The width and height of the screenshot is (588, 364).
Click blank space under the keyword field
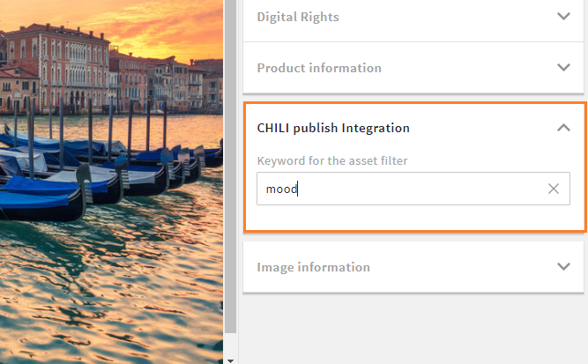click(x=413, y=218)
